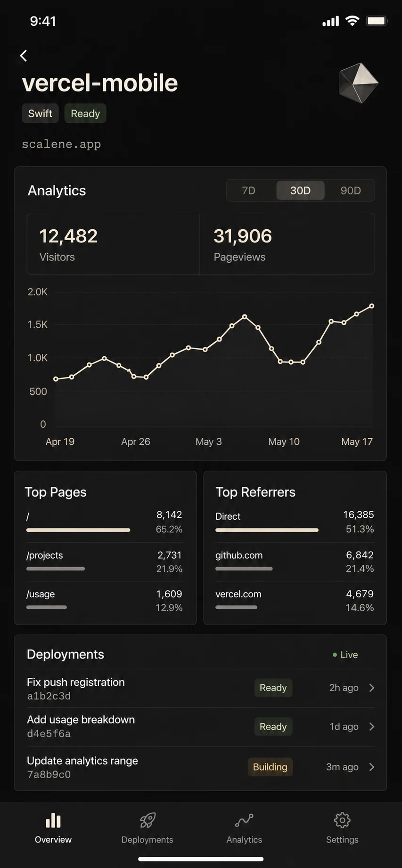Tap the back arrow icon
Screen dimensions: 402x868
point(24,56)
